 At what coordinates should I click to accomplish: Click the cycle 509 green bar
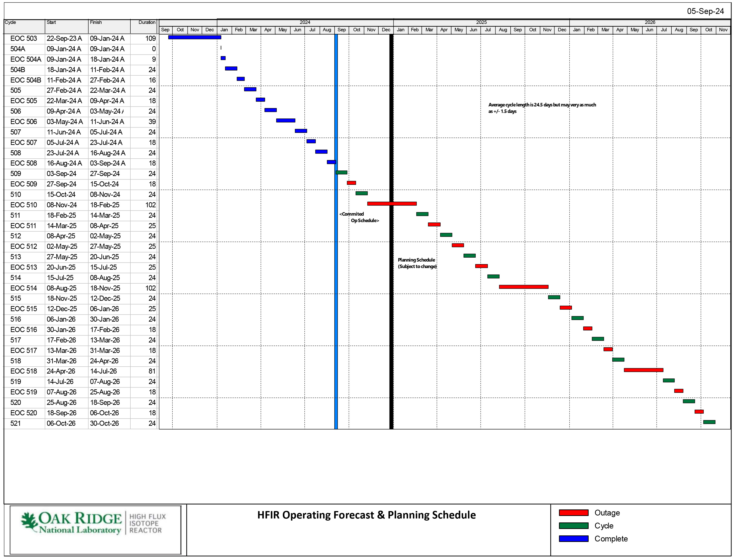[x=341, y=173]
